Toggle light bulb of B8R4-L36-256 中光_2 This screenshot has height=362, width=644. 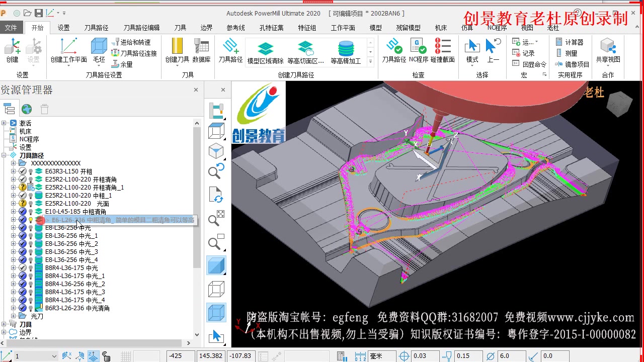pyautogui.click(x=31, y=284)
